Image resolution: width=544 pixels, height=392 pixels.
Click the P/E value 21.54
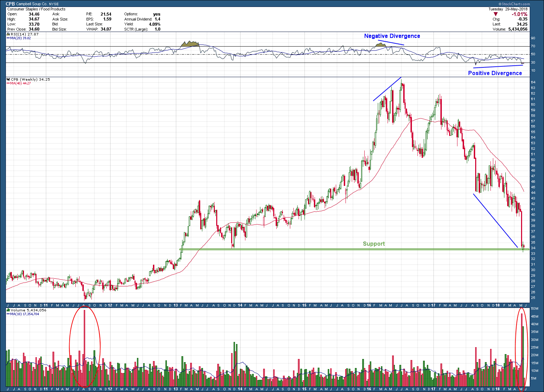[x=106, y=14]
